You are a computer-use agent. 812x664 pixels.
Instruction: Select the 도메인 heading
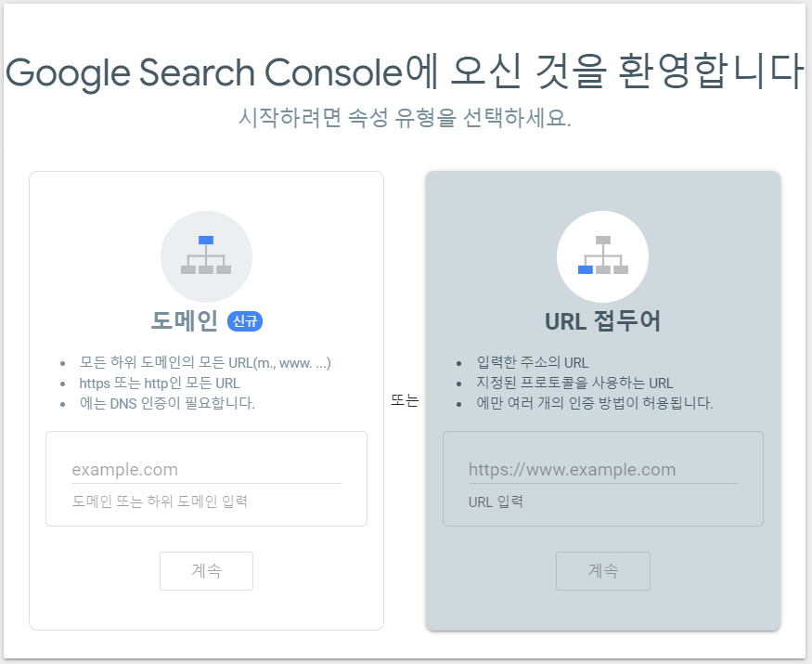tap(185, 320)
